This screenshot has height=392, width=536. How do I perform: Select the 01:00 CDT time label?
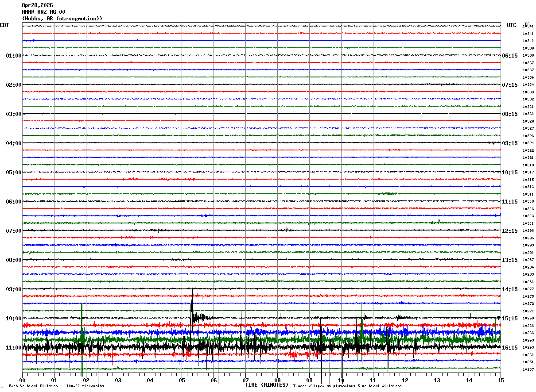[x=14, y=56]
